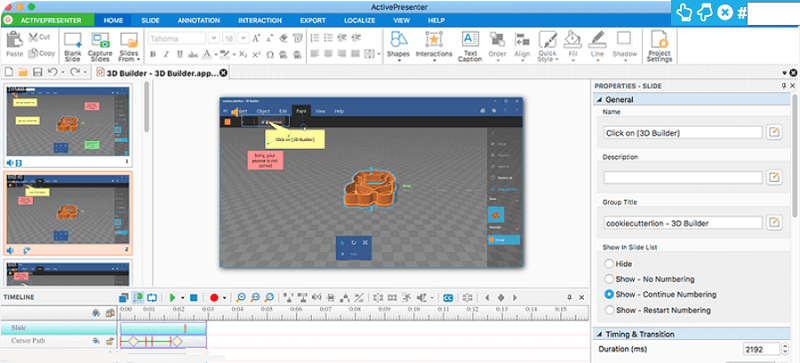Apply bold formatting

point(153,55)
